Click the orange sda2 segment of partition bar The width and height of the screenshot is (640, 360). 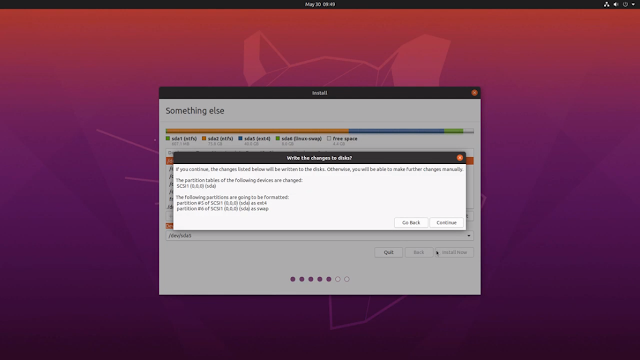(x=258, y=131)
